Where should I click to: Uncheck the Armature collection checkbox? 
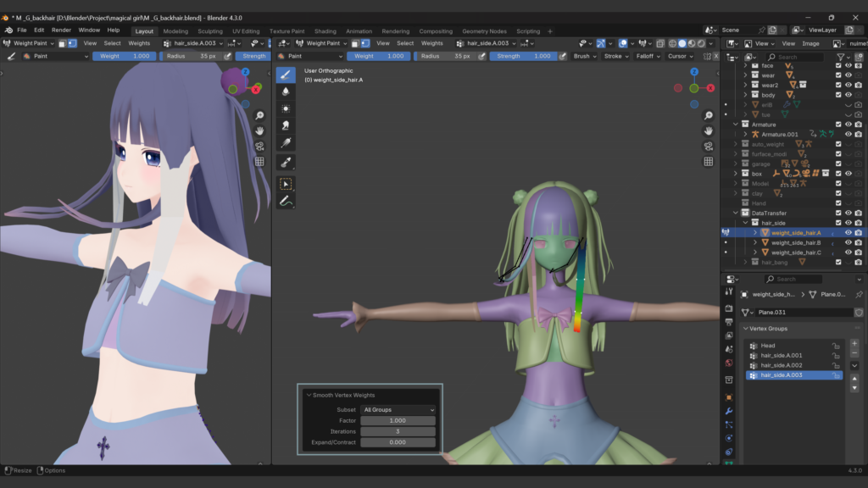[838, 125]
